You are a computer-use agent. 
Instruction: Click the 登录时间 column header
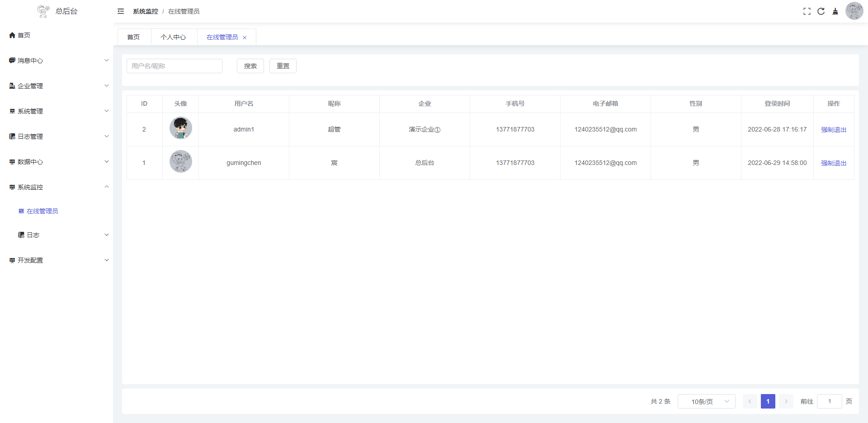(777, 103)
